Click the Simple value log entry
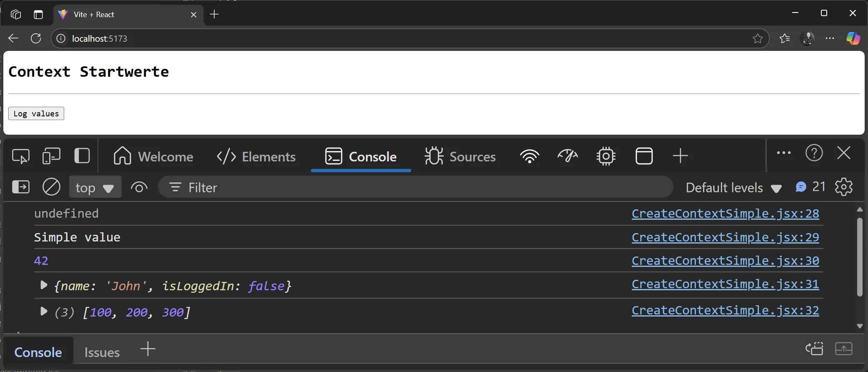The image size is (868, 372). (77, 237)
